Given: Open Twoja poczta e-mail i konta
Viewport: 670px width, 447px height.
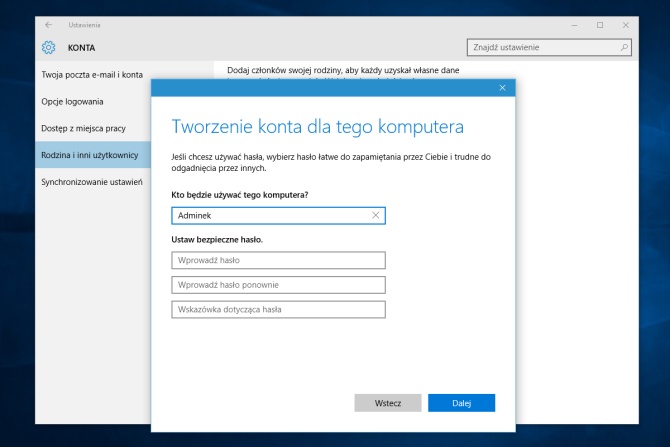Looking at the screenshot, I should pos(93,75).
